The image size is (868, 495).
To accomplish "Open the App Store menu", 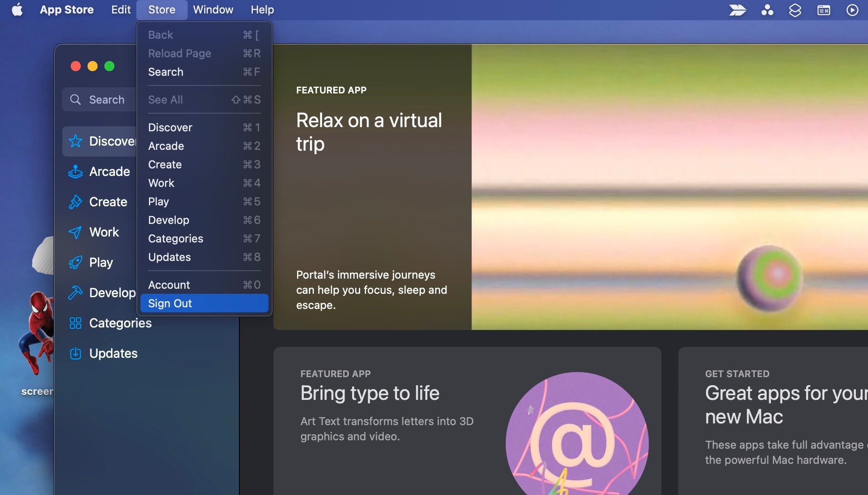I will (x=66, y=10).
